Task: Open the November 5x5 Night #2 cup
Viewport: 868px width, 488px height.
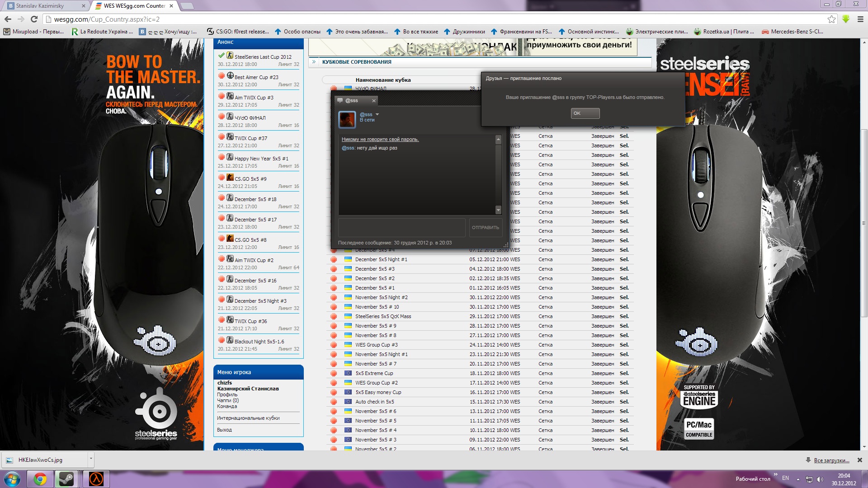Action: (x=381, y=297)
